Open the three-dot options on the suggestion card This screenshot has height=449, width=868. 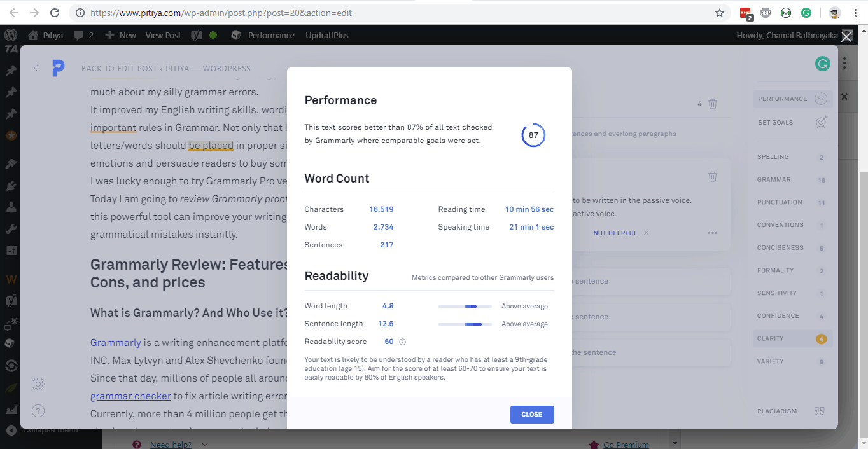click(x=712, y=233)
